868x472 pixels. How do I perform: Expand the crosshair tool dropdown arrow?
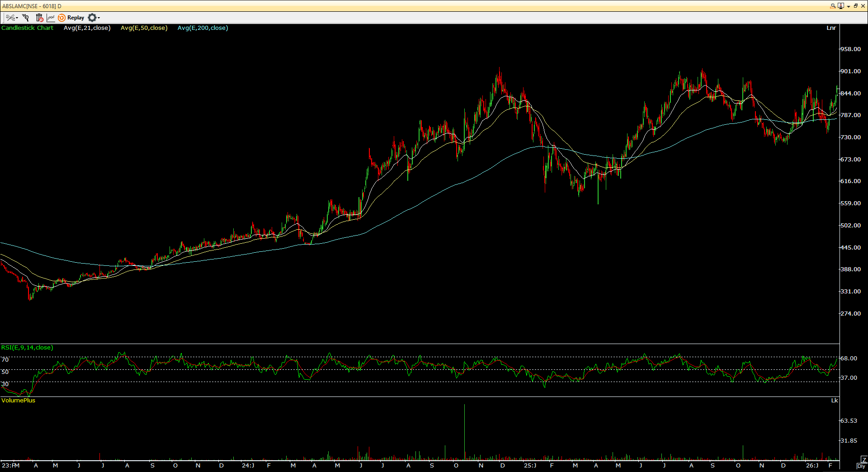coord(17,18)
